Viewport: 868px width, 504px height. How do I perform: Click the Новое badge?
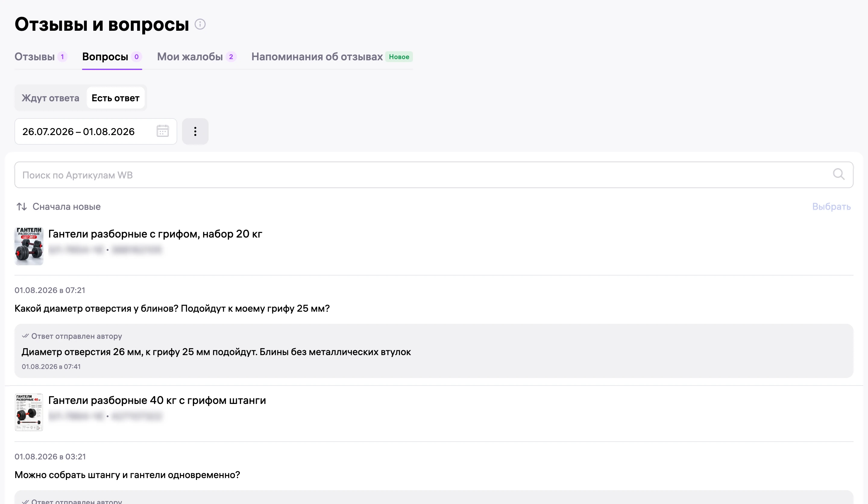click(399, 56)
